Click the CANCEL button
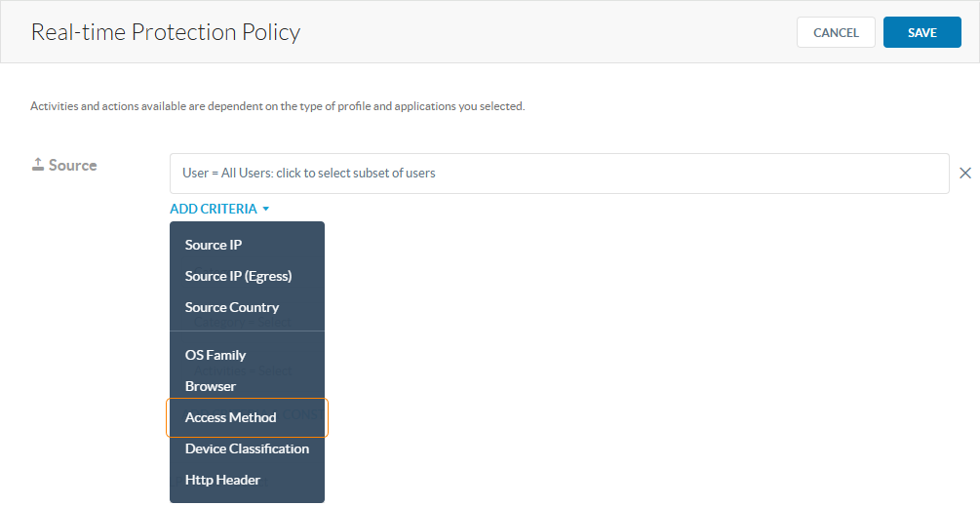The height and width of the screenshot is (506, 980). [x=836, y=32]
